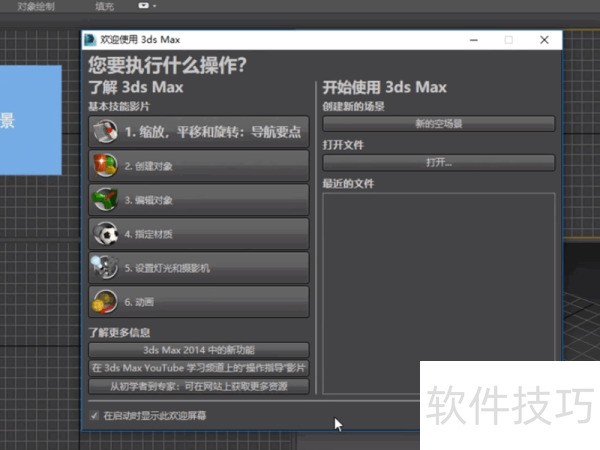The image size is (600, 450).
Task: Click the 3ds Max logo in title bar
Action: (91, 40)
